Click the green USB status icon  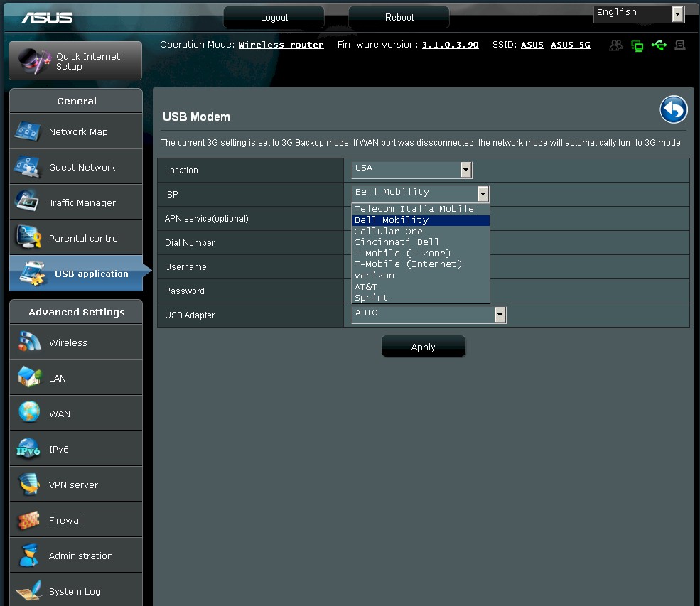click(x=659, y=45)
